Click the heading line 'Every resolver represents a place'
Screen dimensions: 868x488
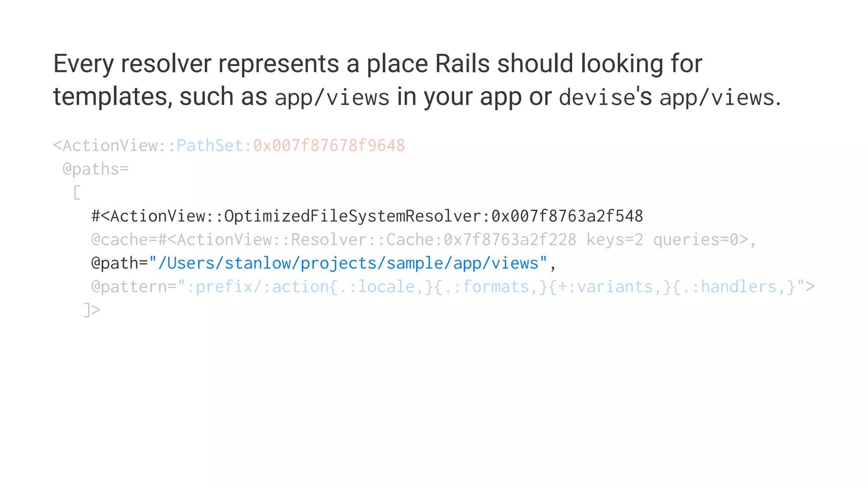(377, 64)
